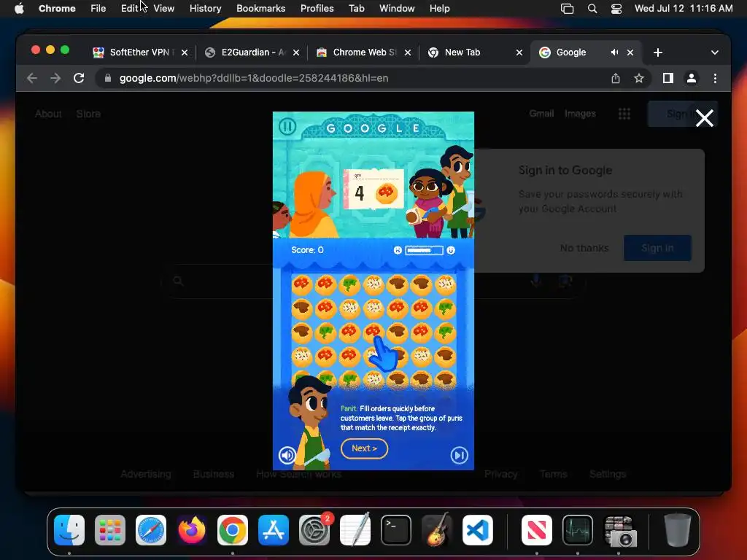Screen dimensions: 747x560
Task: Share this page icon in address bar
Action: (616, 78)
